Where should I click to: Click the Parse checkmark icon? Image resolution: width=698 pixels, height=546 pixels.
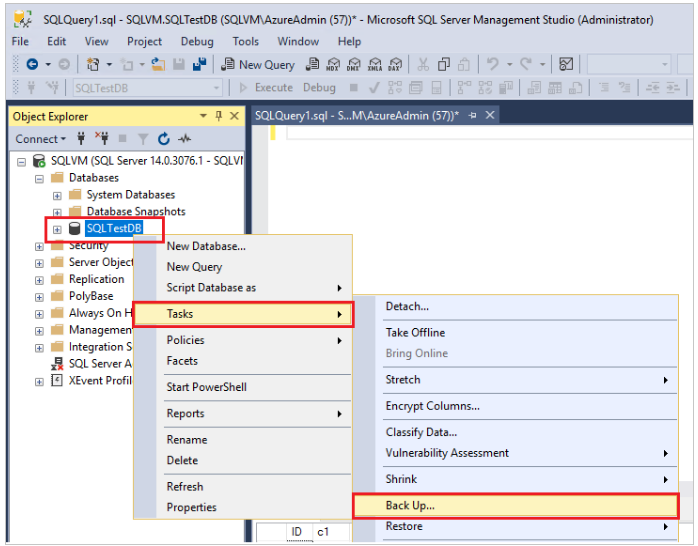click(374, 88)
